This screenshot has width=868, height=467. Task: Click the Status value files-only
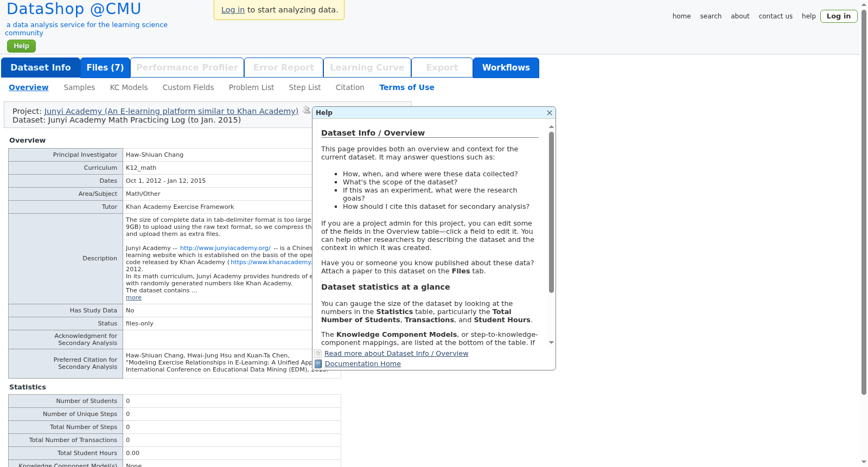pyautogui.click(x=139, y=323)
